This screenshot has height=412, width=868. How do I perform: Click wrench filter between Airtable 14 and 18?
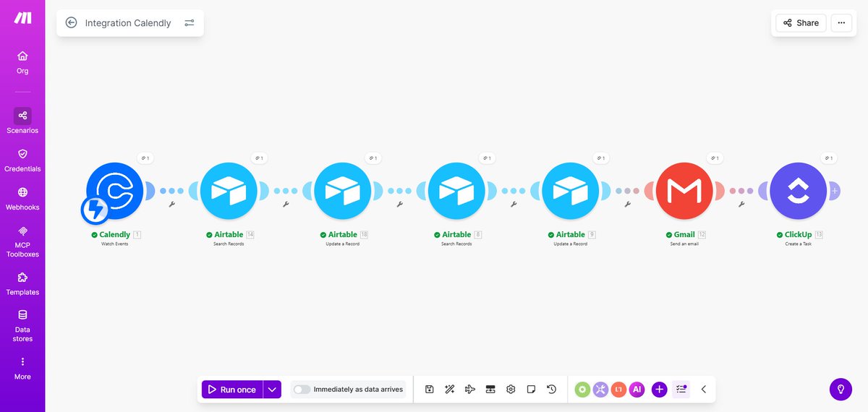click(x=286, y=205)
